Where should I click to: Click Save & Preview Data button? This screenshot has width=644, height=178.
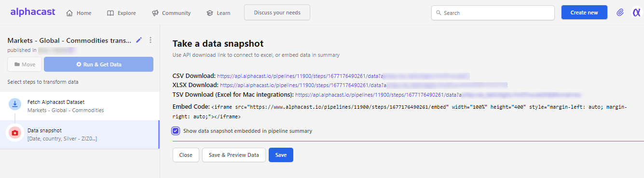click(x=234, y=155)
